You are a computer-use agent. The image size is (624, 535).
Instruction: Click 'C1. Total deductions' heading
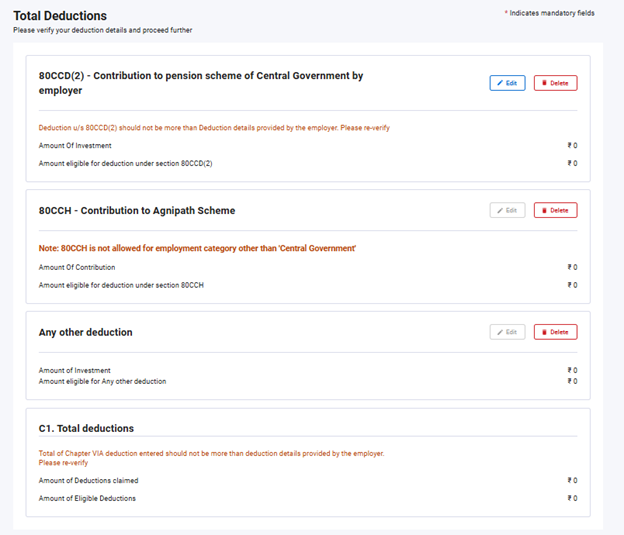pyautogui.click(x=86, y=429)
